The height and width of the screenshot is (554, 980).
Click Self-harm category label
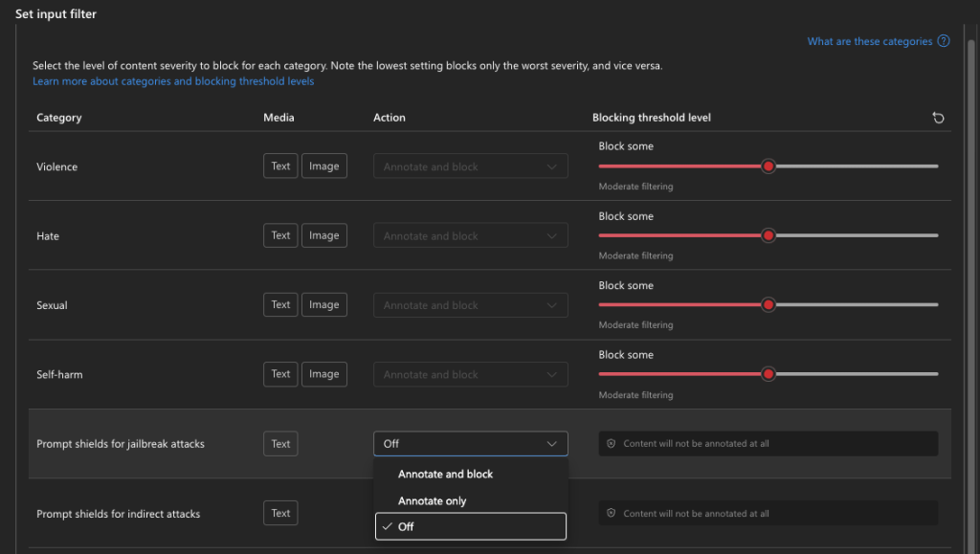(59, 375)
